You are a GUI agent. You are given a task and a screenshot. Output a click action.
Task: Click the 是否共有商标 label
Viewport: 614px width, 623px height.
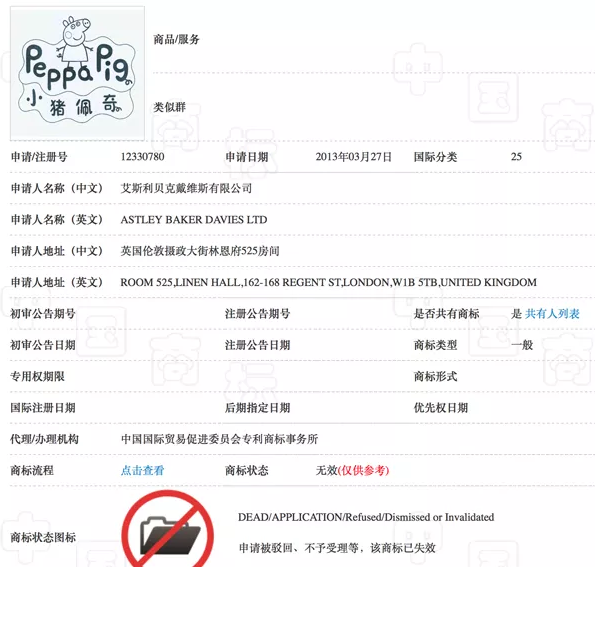coord(446,314)
